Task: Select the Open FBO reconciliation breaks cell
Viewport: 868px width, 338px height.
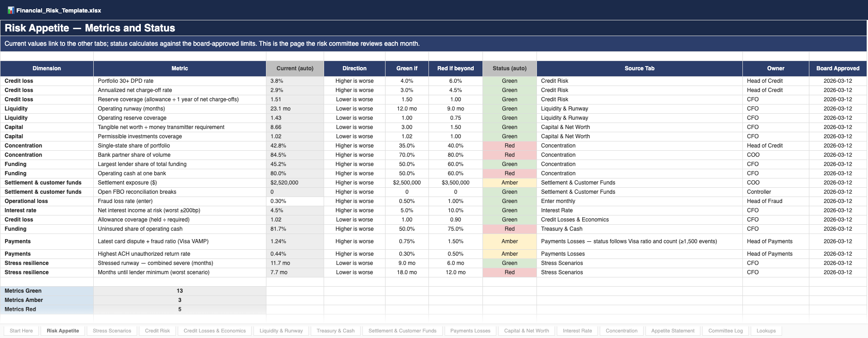Action: coord(180,192)
